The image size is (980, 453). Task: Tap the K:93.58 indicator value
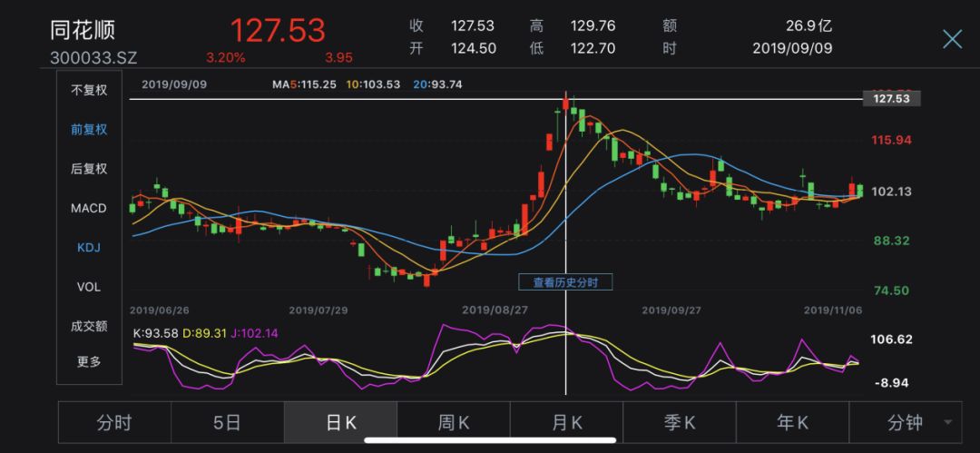(155, 334)
